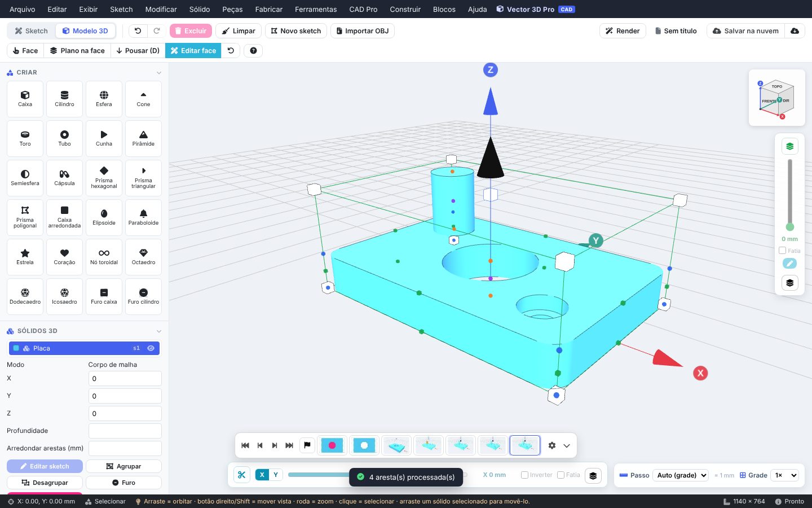
Task: Switch to the Sketch tab
Action: click(x=32, y=31)
